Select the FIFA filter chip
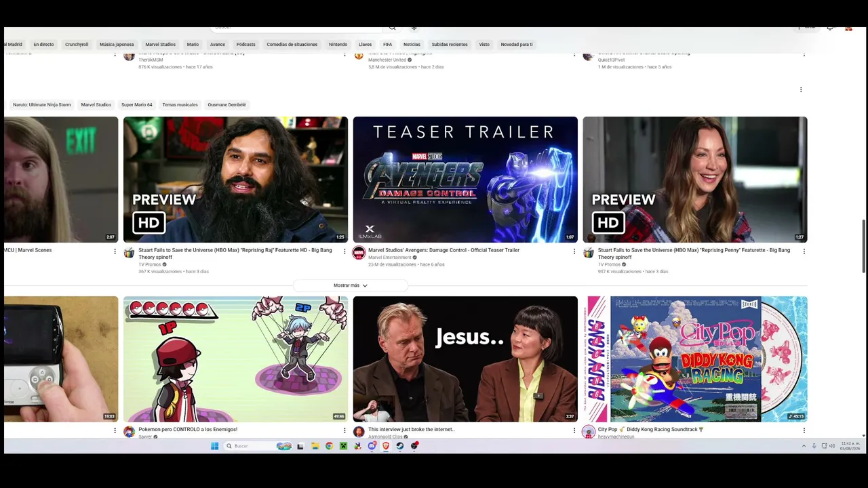Image resolution: width=868 pixels, height=488 pixels. [x=387, y=45]
